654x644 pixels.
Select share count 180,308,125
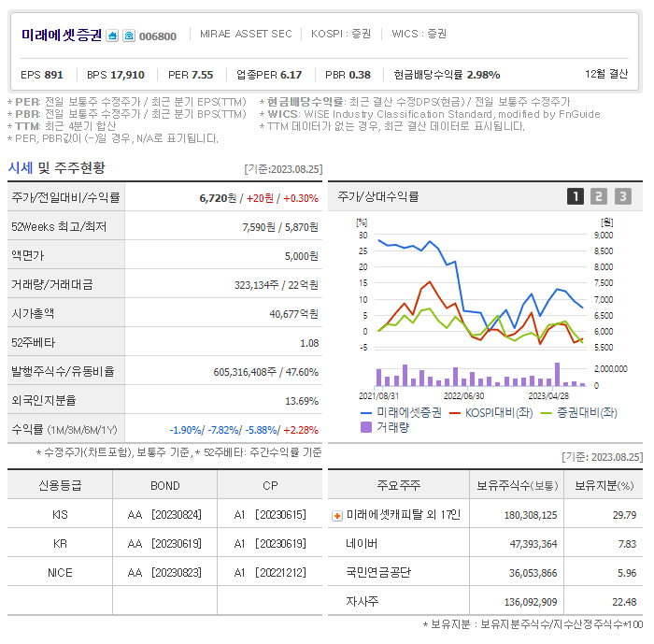[531, 515]
